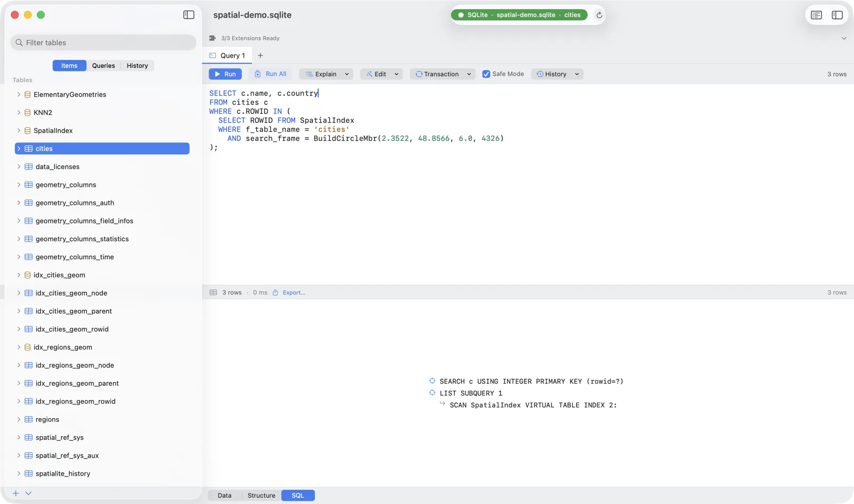Click the Export link

click(294, 292)
